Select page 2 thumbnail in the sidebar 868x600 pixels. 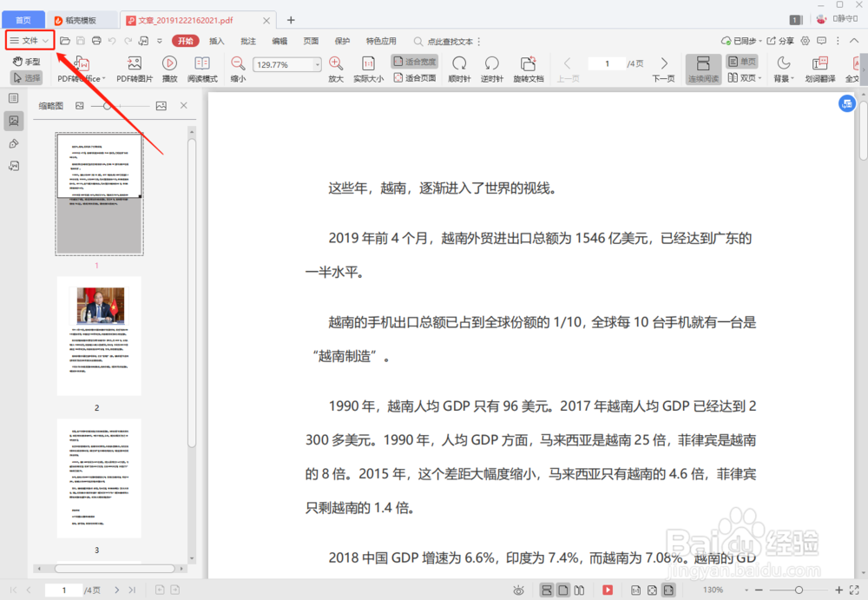pos(99,336)
